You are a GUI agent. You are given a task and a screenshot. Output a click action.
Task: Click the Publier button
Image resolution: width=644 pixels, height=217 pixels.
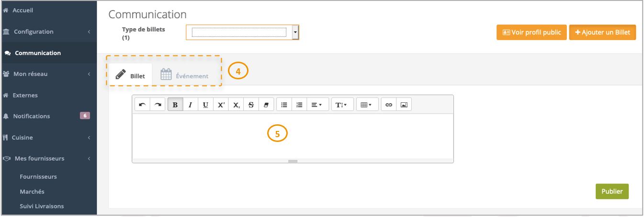(612, 191)
